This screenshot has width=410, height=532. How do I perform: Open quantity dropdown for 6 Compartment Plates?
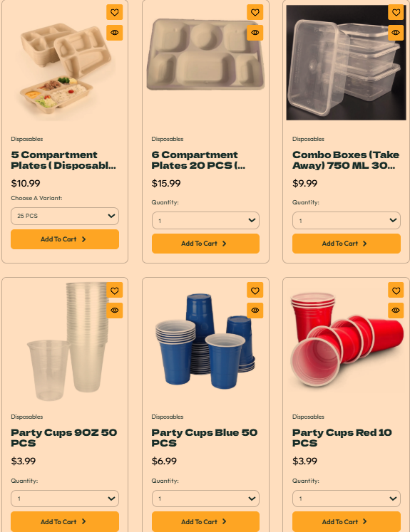point(205,221)
